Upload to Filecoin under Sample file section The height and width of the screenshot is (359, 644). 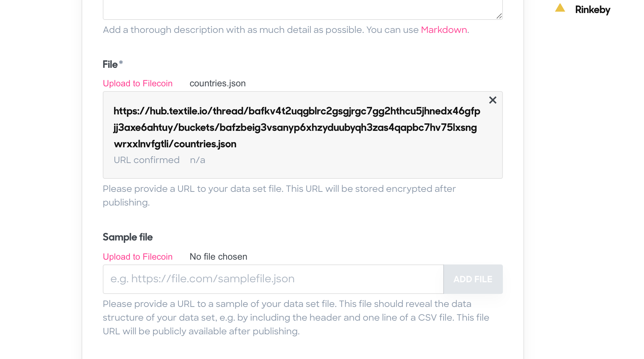pyautogui.click(x=138, y=257)
